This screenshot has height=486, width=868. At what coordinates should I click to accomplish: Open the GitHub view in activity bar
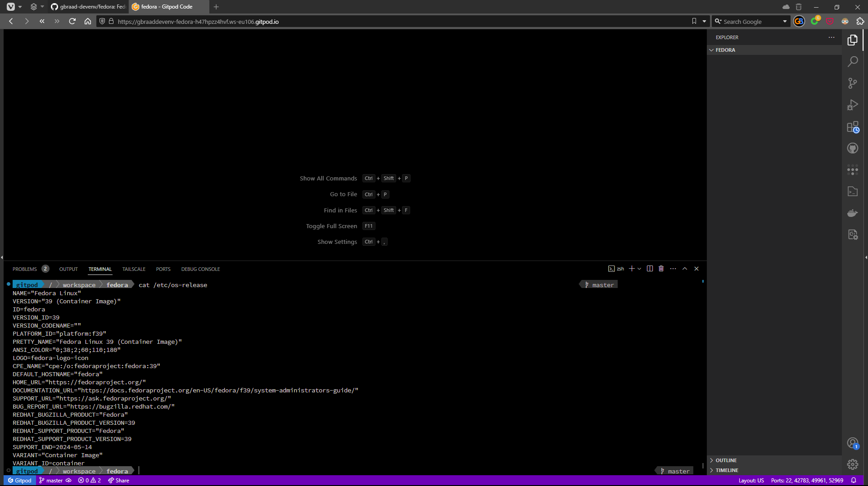pyautogui.click(x=853, y=148)
